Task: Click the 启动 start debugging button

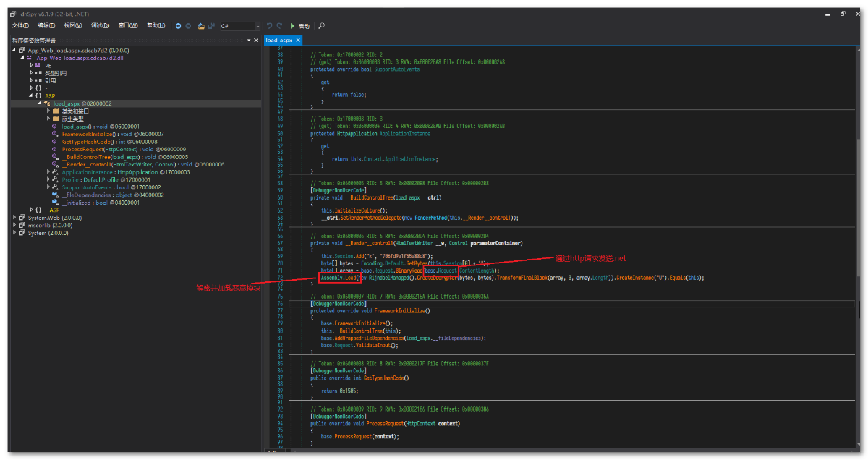Action: (x=299, y=26)
